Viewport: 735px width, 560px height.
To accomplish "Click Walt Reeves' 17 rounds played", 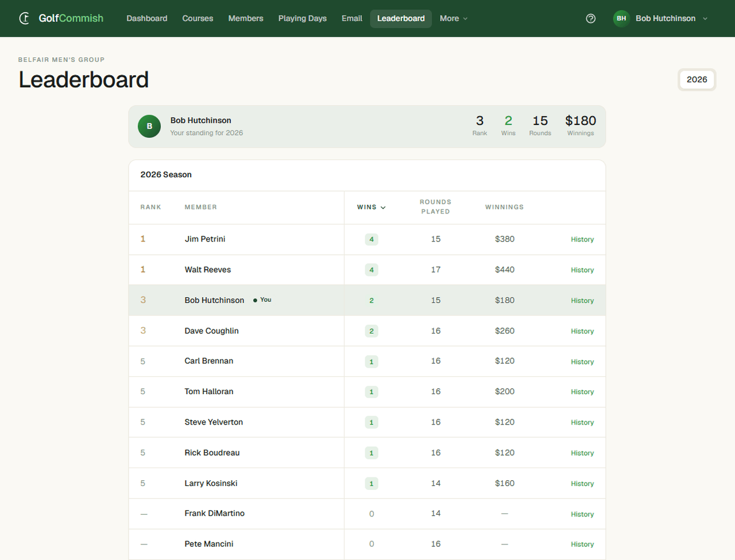I will click(x=436, y=270).
